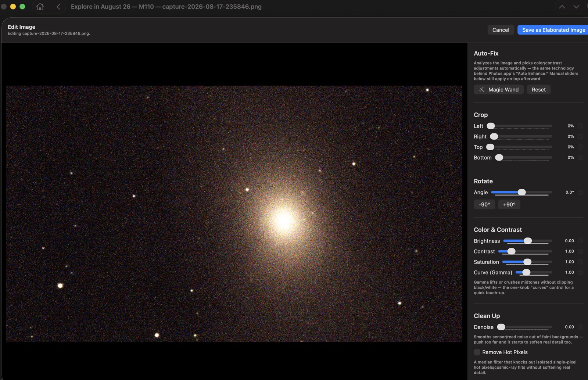
Task: Rotate image by +90°
Action: (x=509, y=204)
